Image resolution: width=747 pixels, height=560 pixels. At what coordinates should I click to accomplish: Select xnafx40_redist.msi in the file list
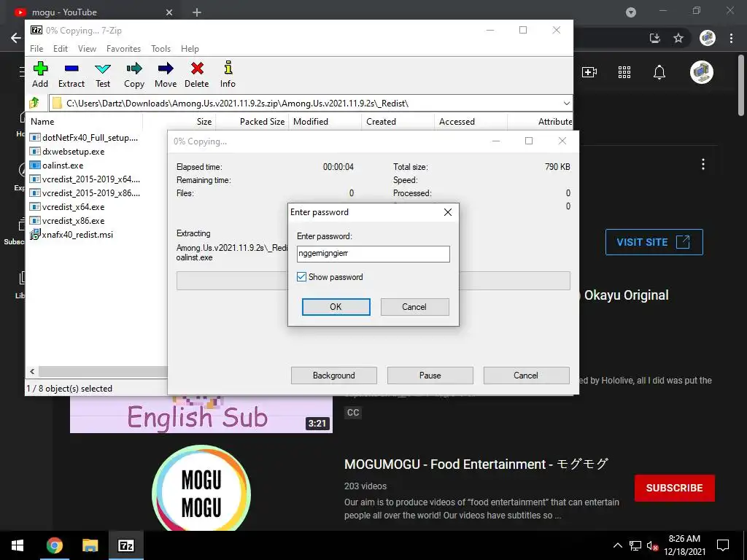pyautogui.click(x=71, y=234)
